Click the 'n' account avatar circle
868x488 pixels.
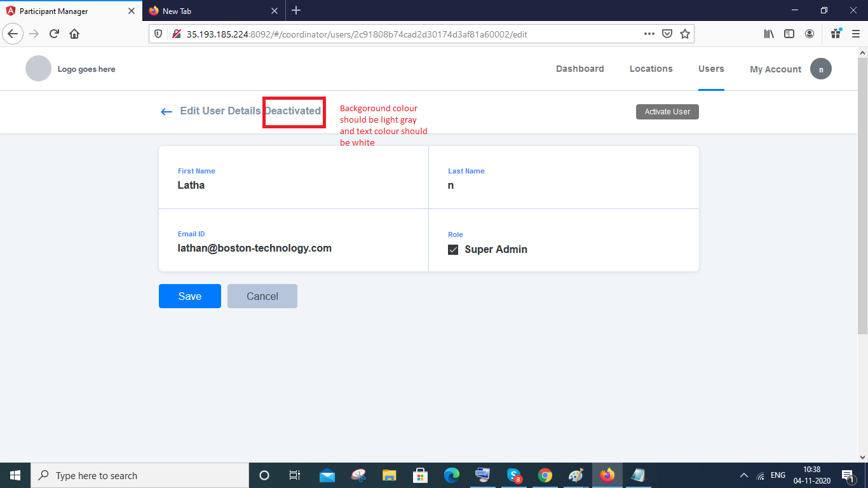[x=820, y=69]
